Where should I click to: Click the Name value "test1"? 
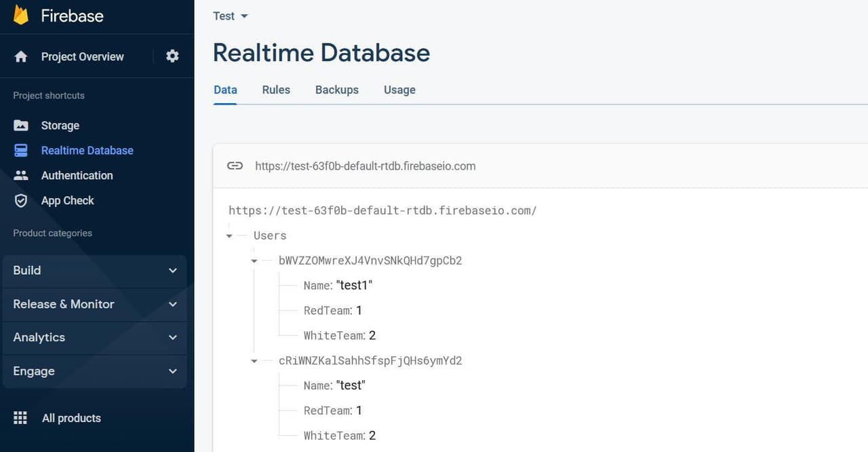coord(354,285)
